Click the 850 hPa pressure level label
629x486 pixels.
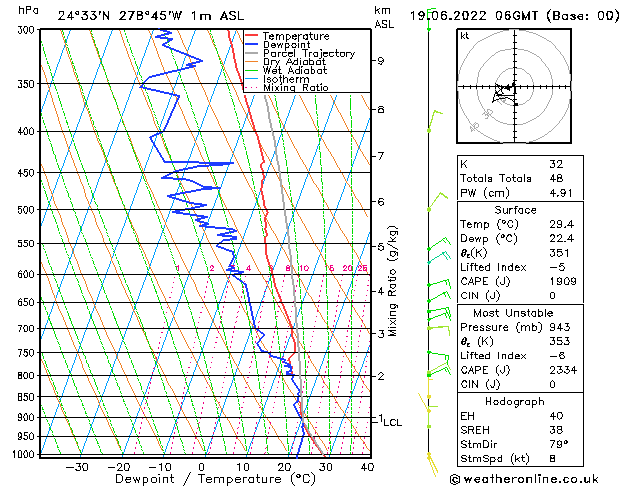[28, 397]
